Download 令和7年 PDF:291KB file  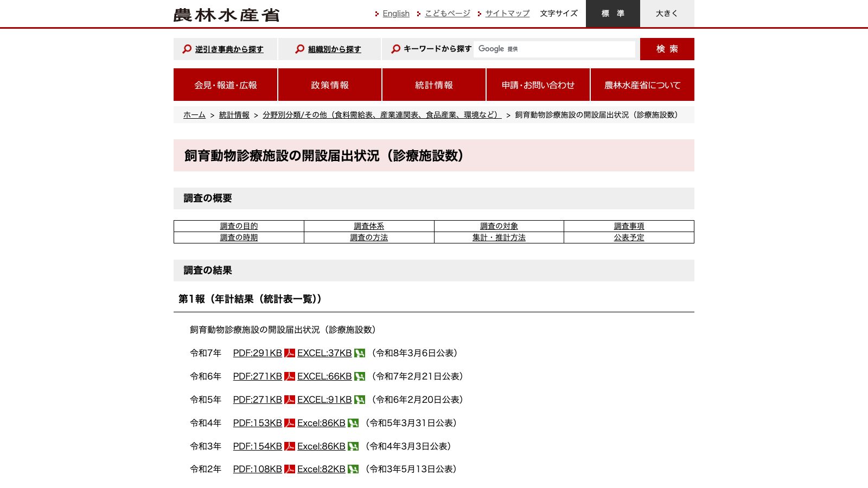pos(258,353)
